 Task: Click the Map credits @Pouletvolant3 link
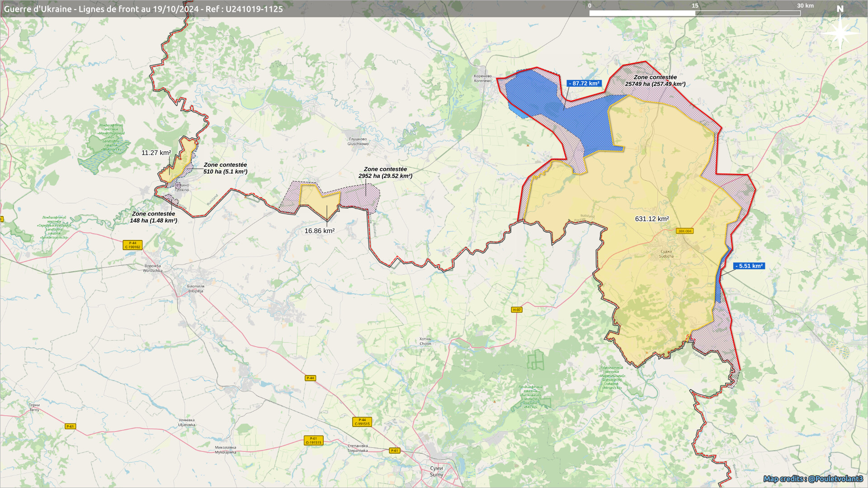(x=813, y=479)
